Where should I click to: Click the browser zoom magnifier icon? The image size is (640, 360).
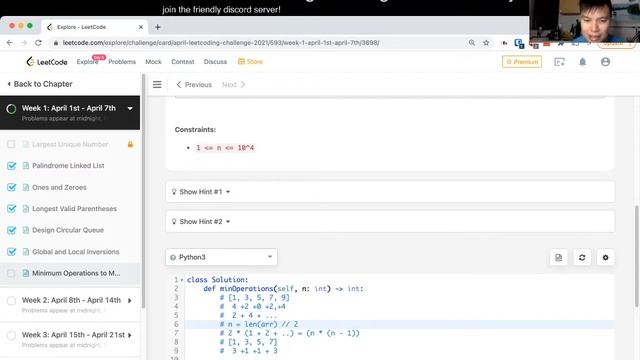(472, 42)
